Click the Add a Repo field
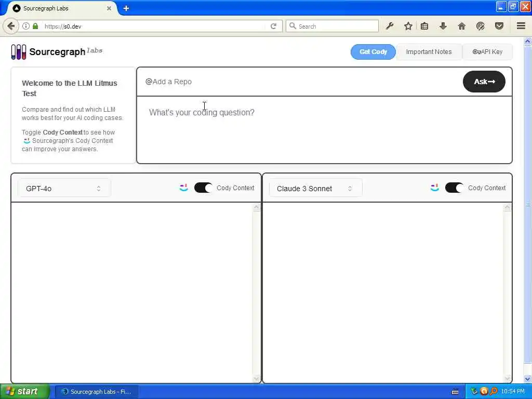Image resolution: width=532 pixels, height=399 pixels. tap(300, 82)
